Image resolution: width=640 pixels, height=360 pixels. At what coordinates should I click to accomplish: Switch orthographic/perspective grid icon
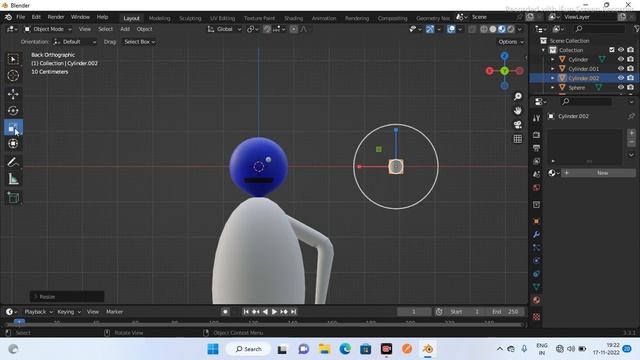tap(518, 139)
